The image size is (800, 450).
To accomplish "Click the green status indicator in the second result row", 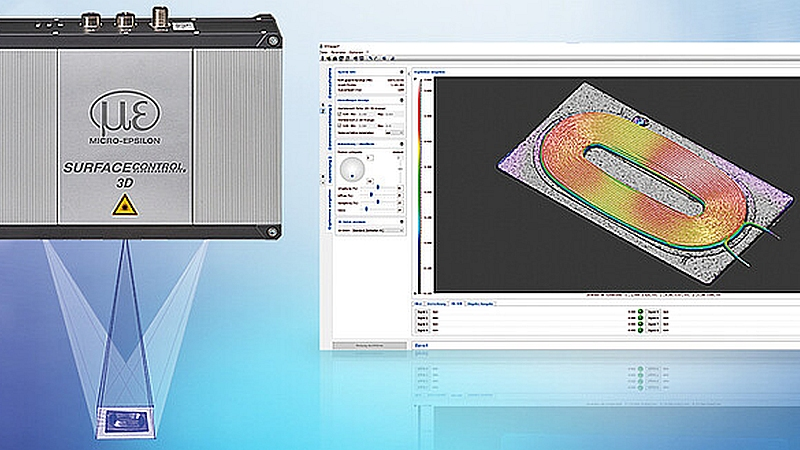I will point(640,318).
